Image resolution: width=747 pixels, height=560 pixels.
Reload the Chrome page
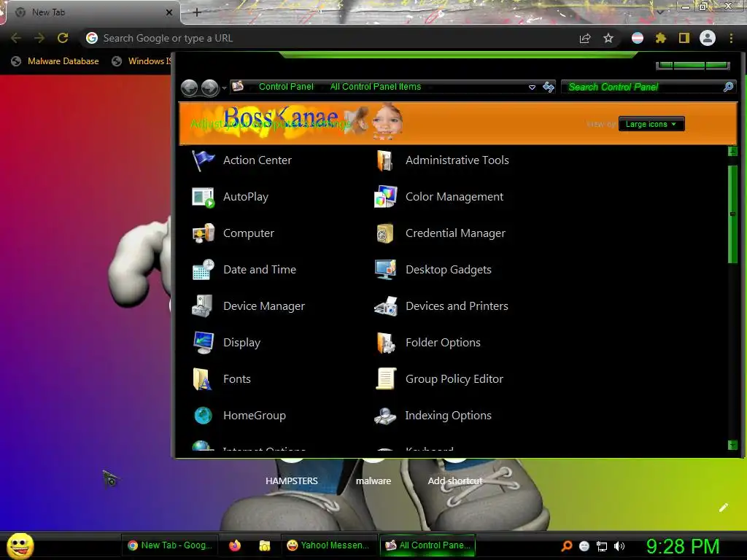(x=63, y=38)
